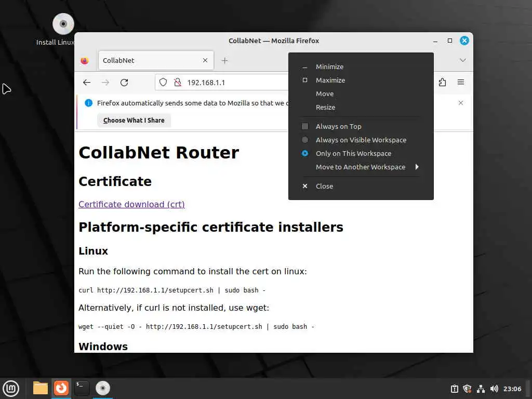The width and height of the screenshot is (532, 399).
Task: Dismiss the Firefox data notification bar
Action: click(461, 103)
